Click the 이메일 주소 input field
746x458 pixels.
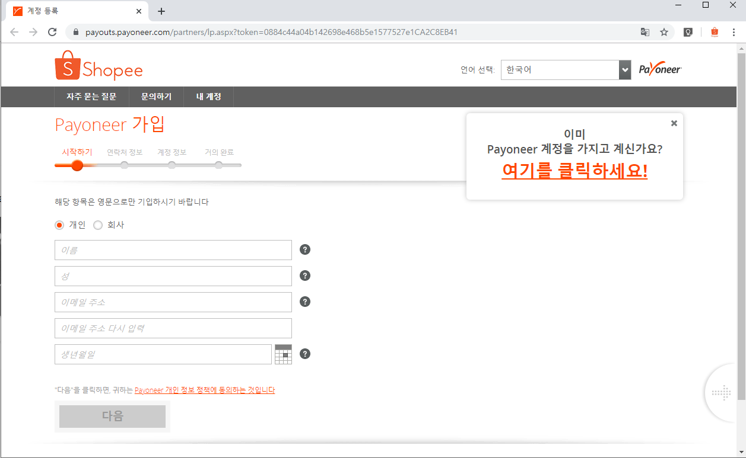pyautogui.click(x=173, y=302)
